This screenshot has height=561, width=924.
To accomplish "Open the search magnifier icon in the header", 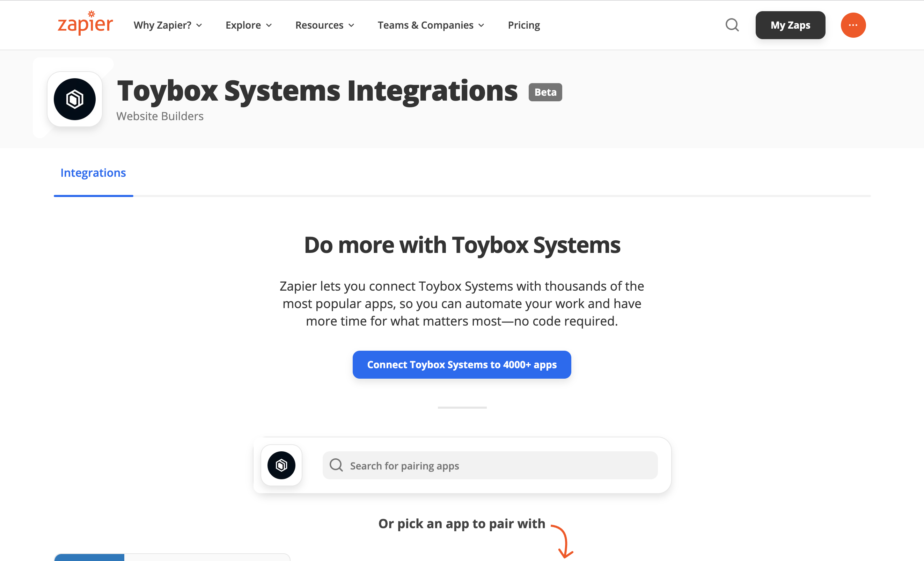I will pos(732,25).
